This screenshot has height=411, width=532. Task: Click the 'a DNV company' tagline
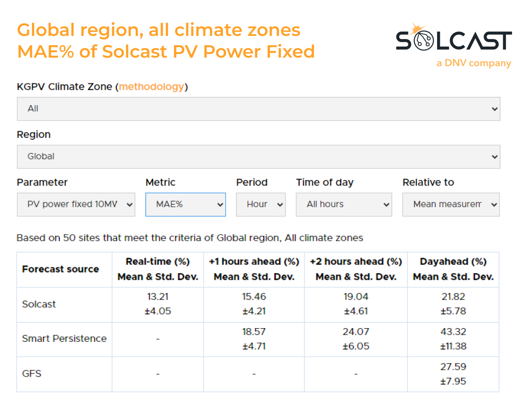pyautogui.click(x=473, y=63)
